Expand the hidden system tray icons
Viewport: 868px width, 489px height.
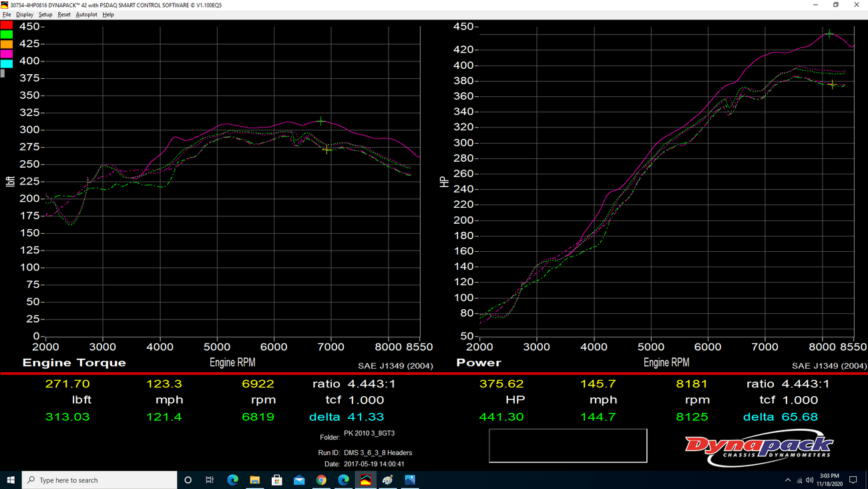[788, 480]
